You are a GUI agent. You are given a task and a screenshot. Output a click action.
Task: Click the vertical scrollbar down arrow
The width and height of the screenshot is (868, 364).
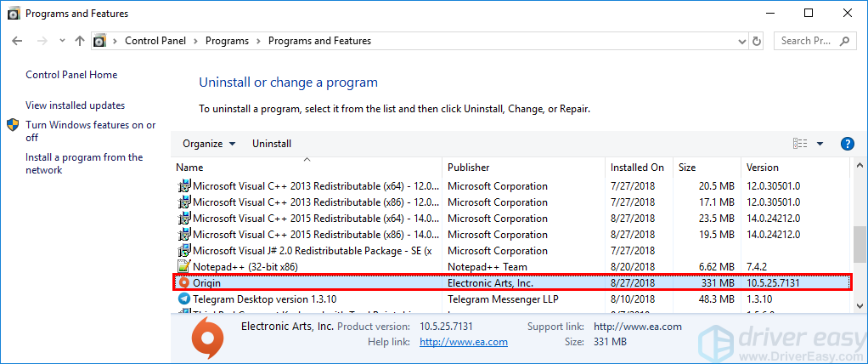point(860,305)
